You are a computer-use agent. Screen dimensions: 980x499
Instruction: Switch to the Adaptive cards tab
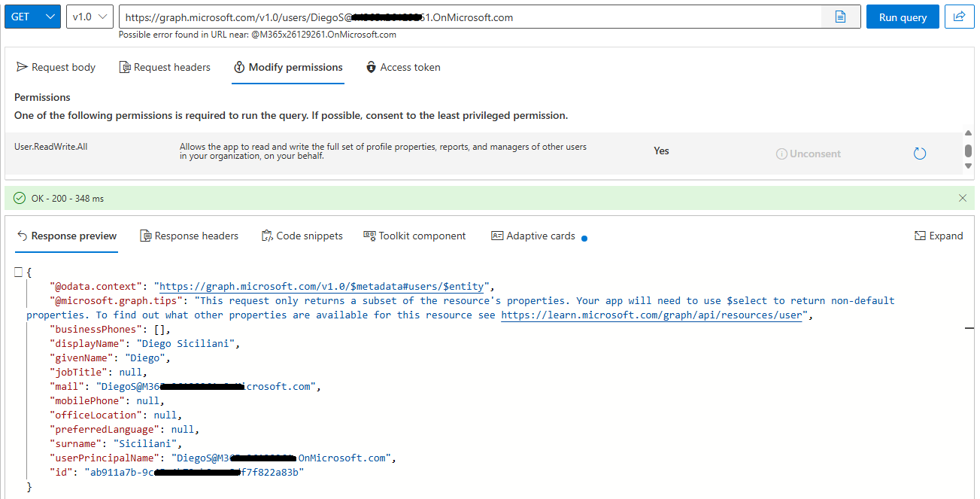[x=533, y=236]
